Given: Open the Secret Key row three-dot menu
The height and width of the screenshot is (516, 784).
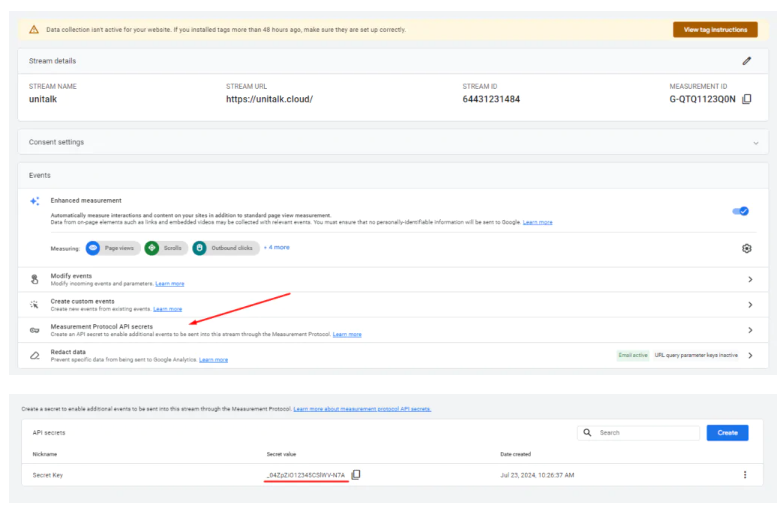Looking at the screenshot, I should tap(745, 475).
